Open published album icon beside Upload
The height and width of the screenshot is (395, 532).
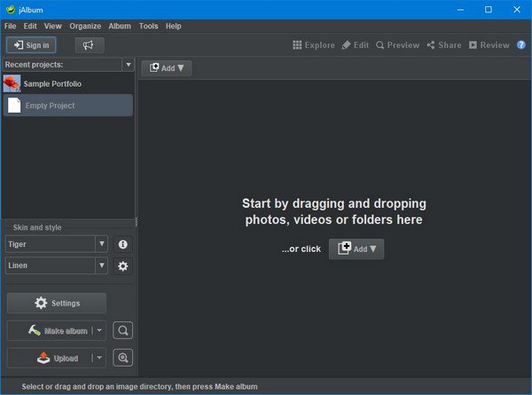point(123,358)
